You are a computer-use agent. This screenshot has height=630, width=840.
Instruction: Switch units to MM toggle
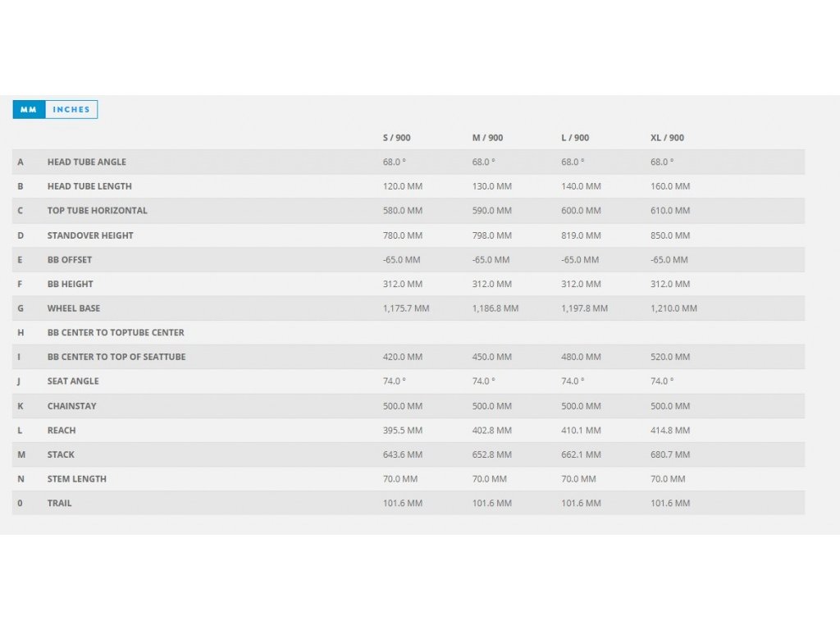29,109
